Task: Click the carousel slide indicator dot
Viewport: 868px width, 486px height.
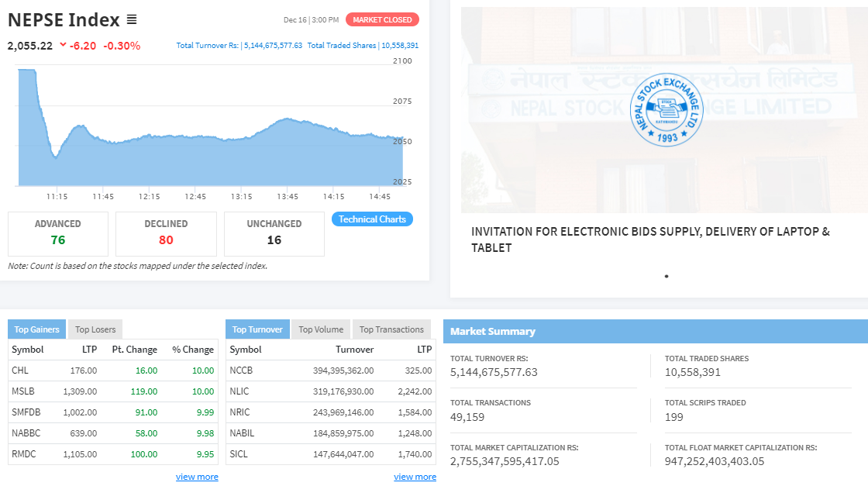Action: coord(666,276)
